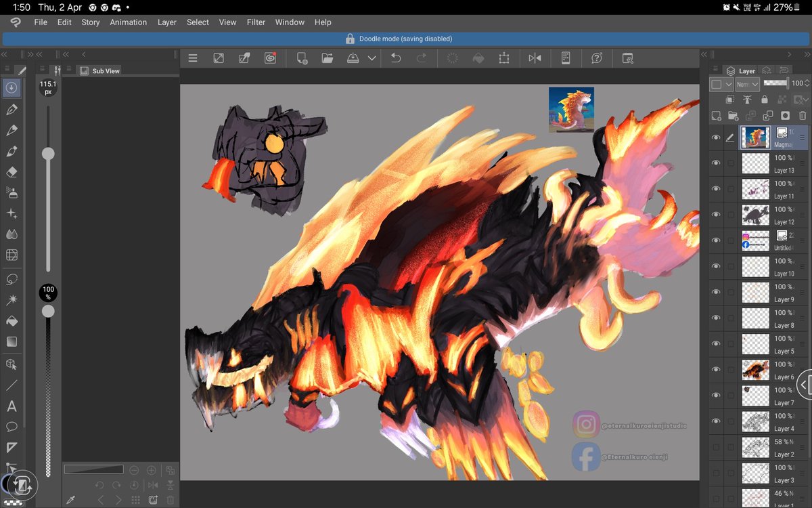Select the Pen tool in the toolbar

coord(12,109)
